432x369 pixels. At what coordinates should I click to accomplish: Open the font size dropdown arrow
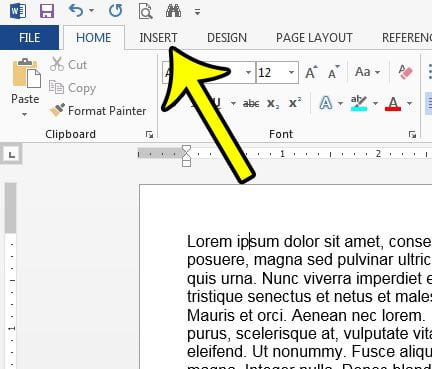pos(291,72)
